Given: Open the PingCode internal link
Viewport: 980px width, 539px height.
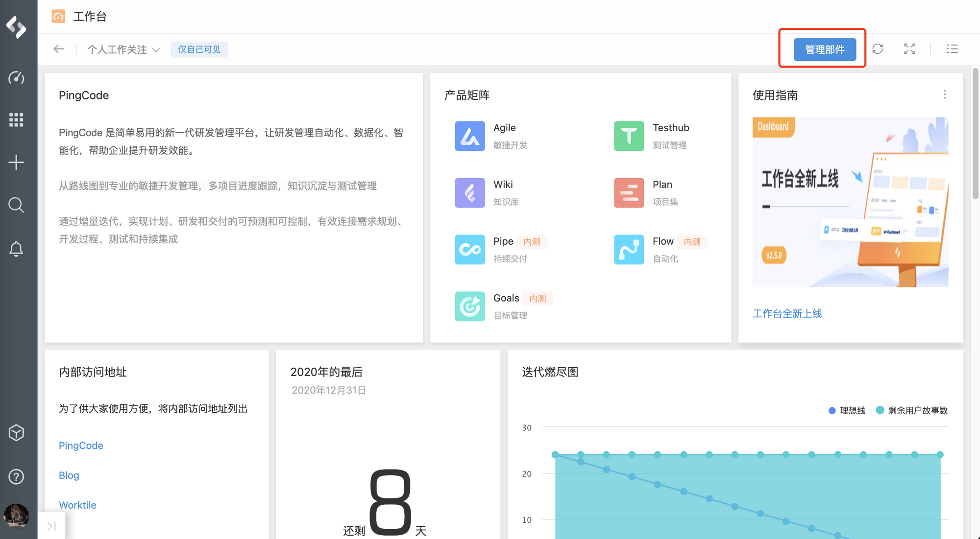Looking at the screenshot, I should pyautogui.click(x=81, y=445).
